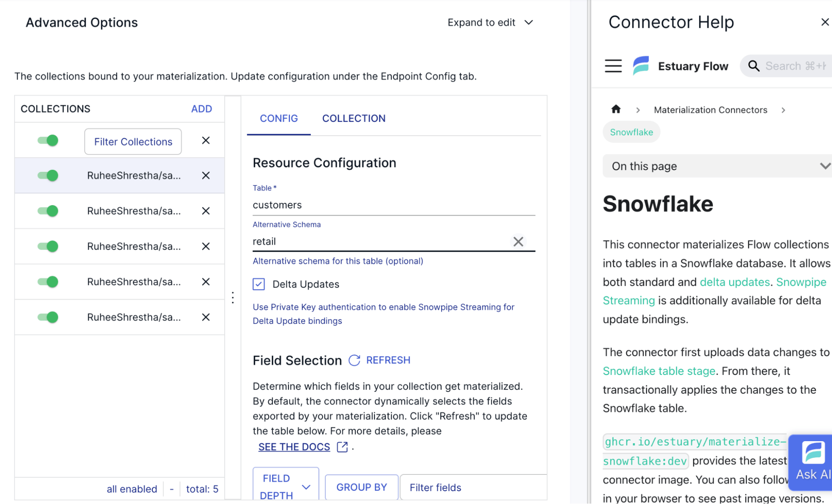Disable the Filter Collections toggle

coord(47,140)
